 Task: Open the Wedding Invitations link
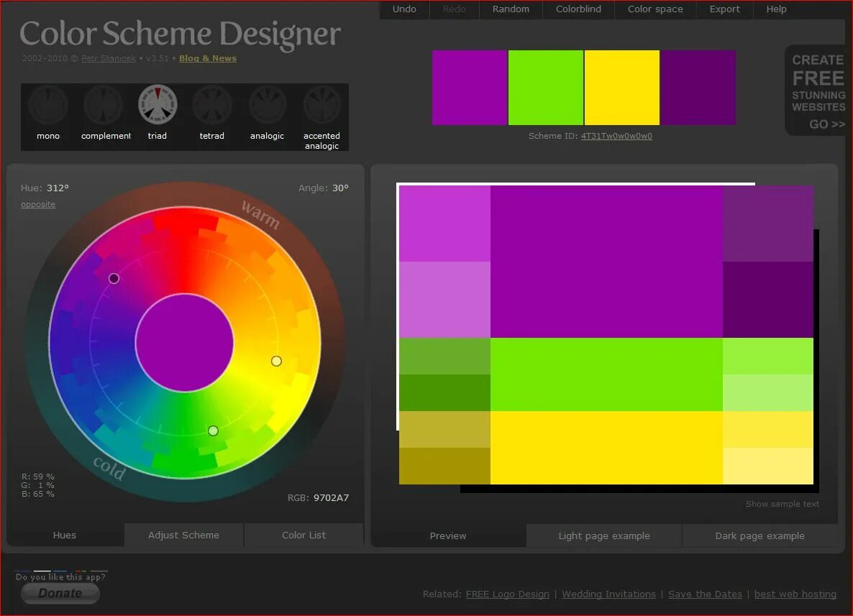click(608, 594)
